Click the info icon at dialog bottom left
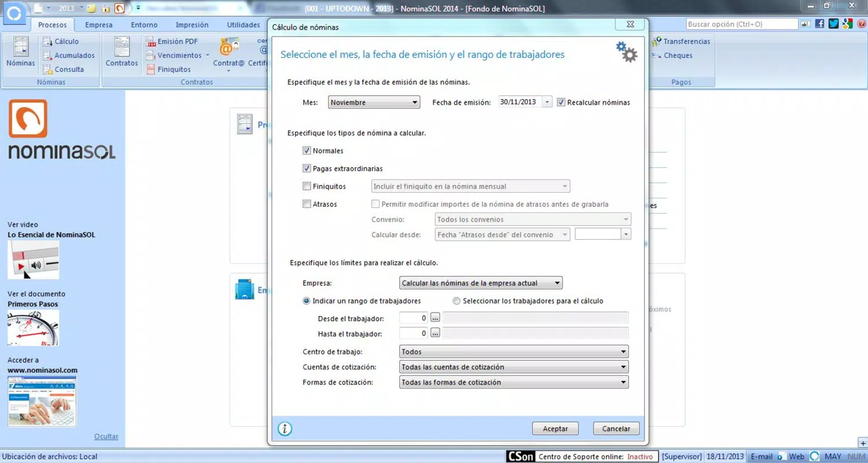The height and width of the screenshot is (463, 868). pyautogui.click(x=285, y=429)
